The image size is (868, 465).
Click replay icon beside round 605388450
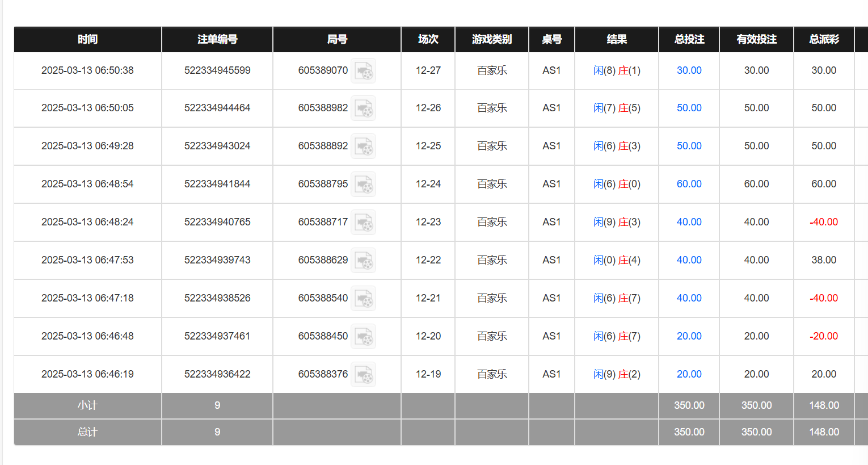coord(363,337)
